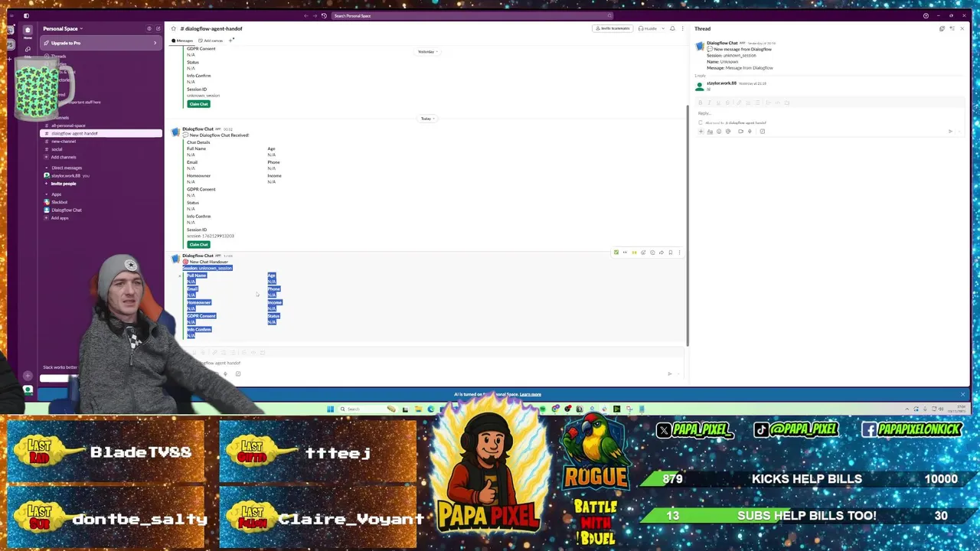Image resolution: width=980 pixels, height=551 pixels.
Task: Open the emoji picker in thread reply
Action: [719, 132]
